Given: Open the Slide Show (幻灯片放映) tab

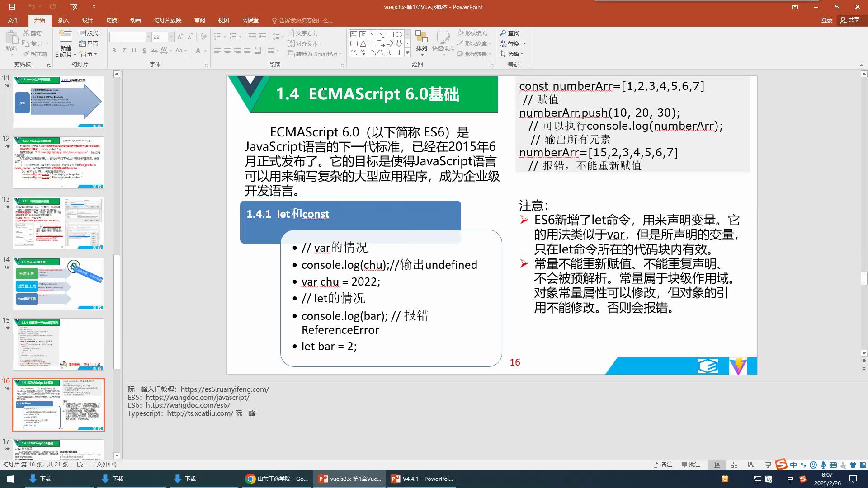Looking at the screenshot, I should point(167,20).
